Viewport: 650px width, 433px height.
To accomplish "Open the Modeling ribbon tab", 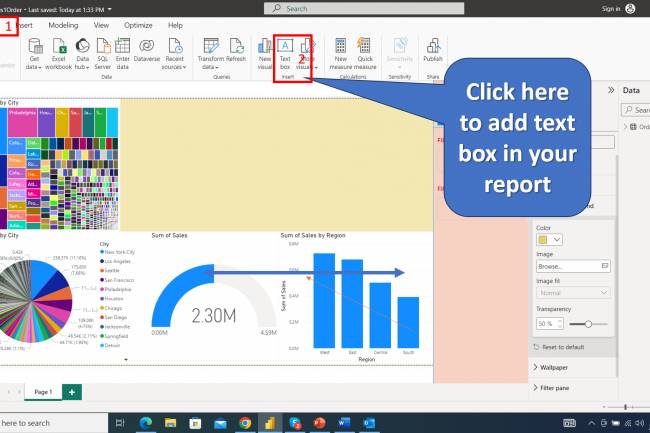I will [63, 25].
